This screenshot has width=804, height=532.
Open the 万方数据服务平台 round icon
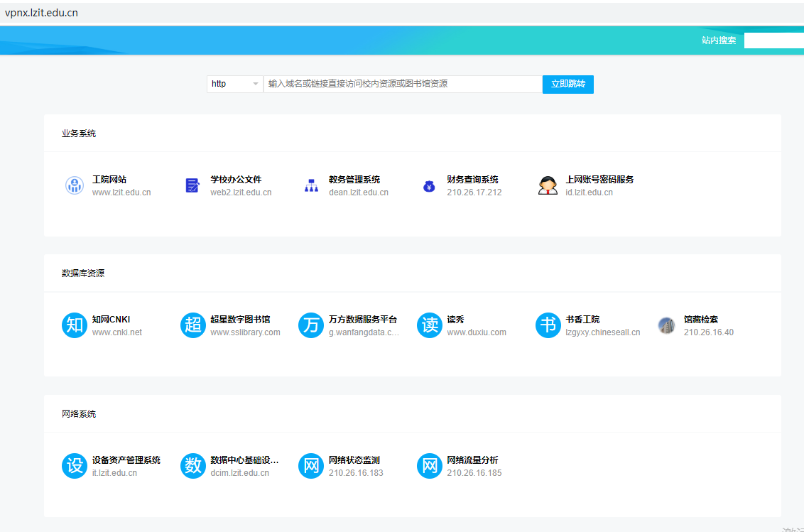[x=311, y=326]
